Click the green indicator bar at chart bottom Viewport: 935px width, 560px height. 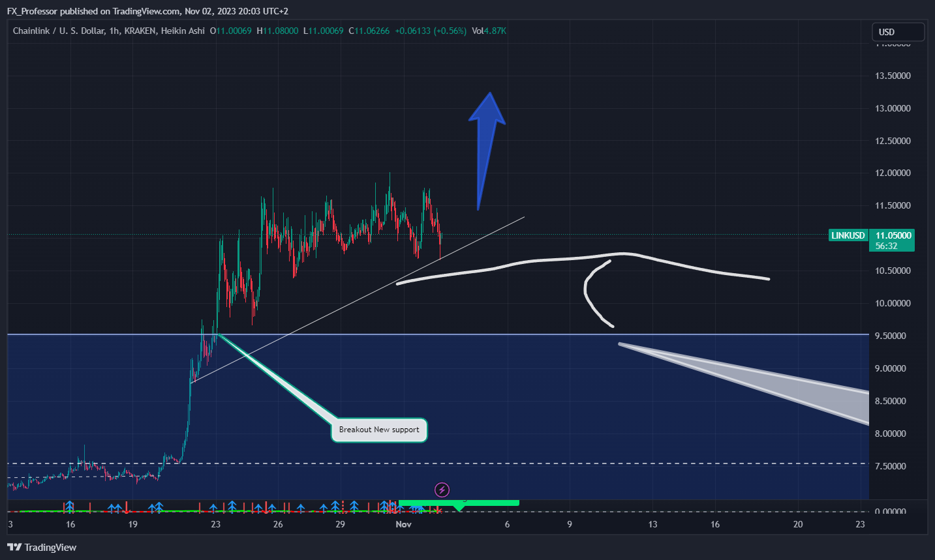[x=459, y=503]
